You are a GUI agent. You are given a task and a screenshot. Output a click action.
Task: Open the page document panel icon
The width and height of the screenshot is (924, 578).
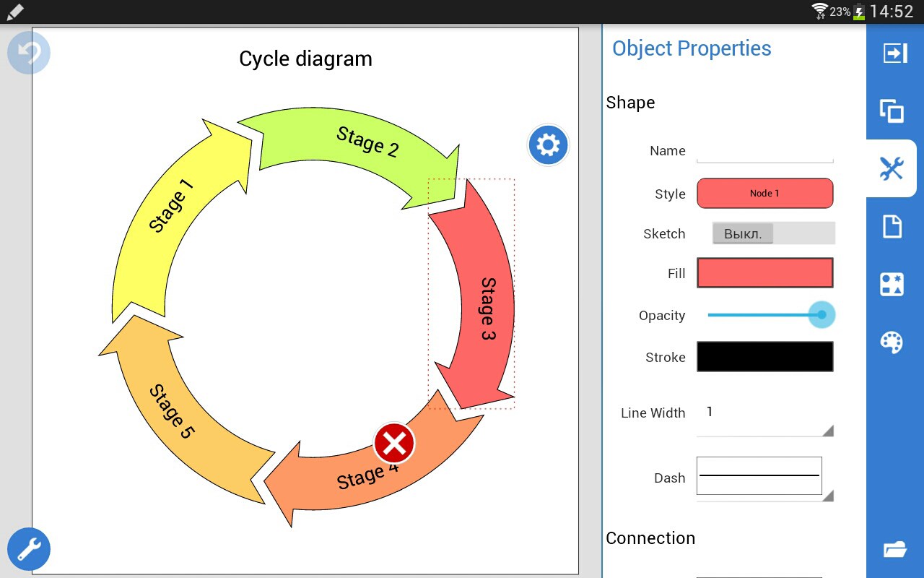892,226
